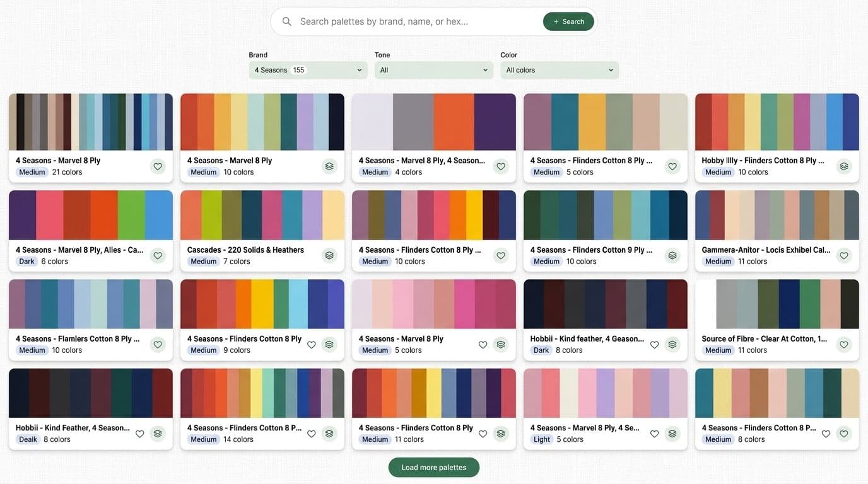Open Cascades 220 Solids palette strip
Screen dimensions: 868x484
point(262,215)
